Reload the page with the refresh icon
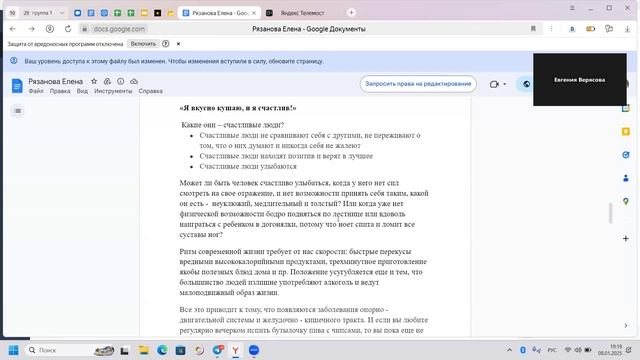The height and width of the screenshot is (360, 640). tap(68, 29)
